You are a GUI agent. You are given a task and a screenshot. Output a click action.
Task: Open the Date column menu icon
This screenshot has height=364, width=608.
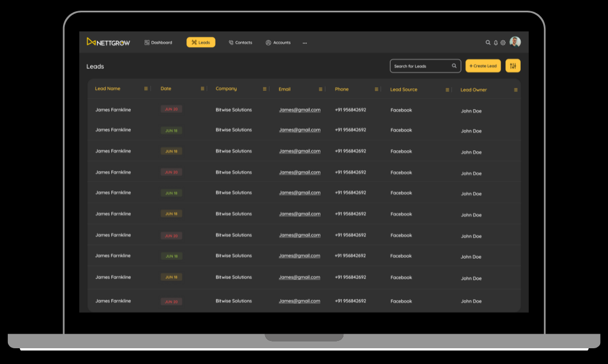pyautogui.click(x=203, y=89)
